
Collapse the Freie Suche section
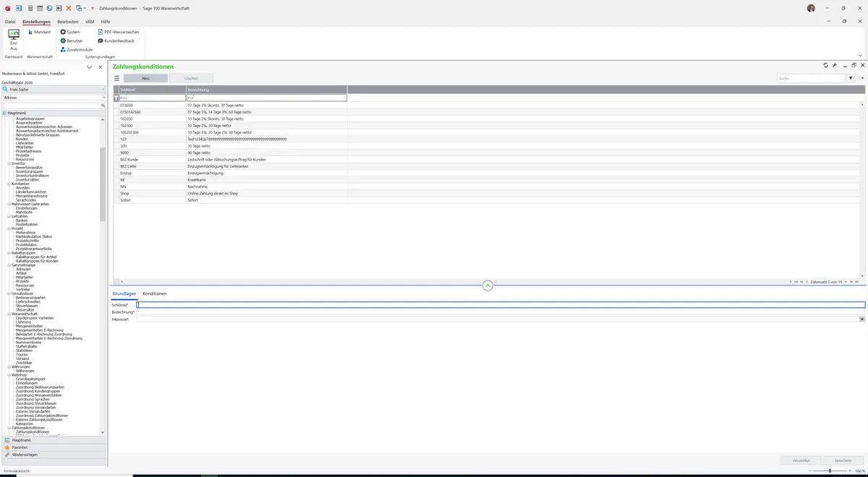pyautogui.click(x=103, y=89)
